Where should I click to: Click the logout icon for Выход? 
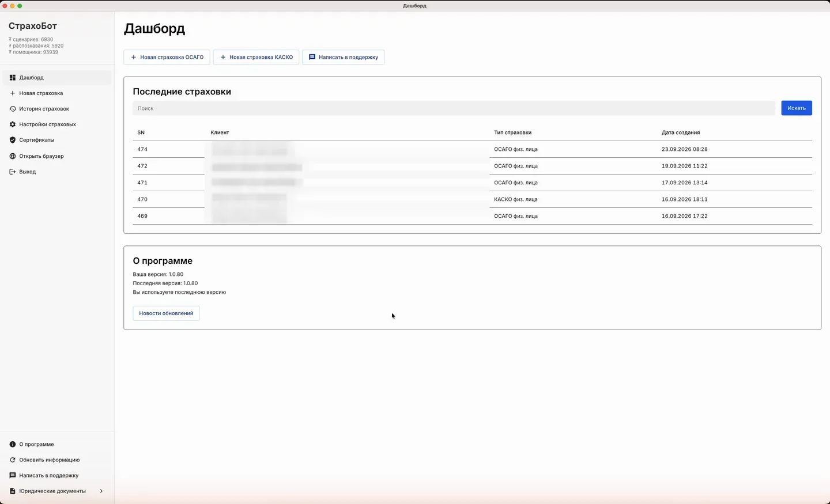13,172
